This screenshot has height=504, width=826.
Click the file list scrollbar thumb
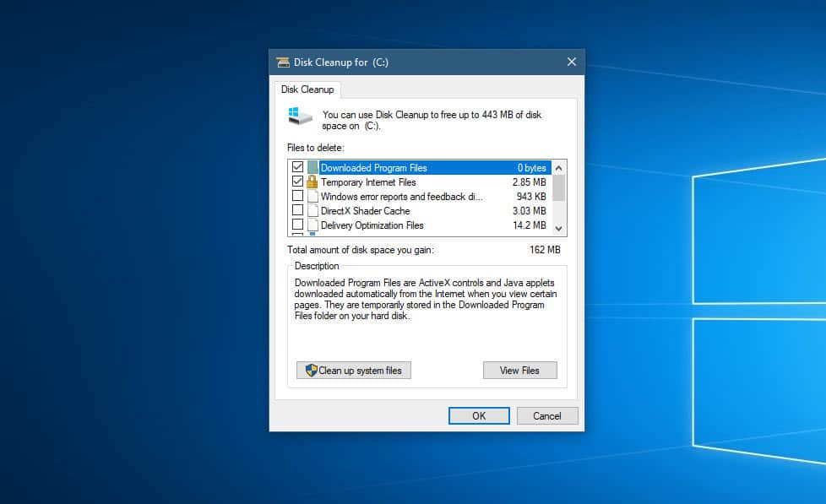click(x=559, y=188)
